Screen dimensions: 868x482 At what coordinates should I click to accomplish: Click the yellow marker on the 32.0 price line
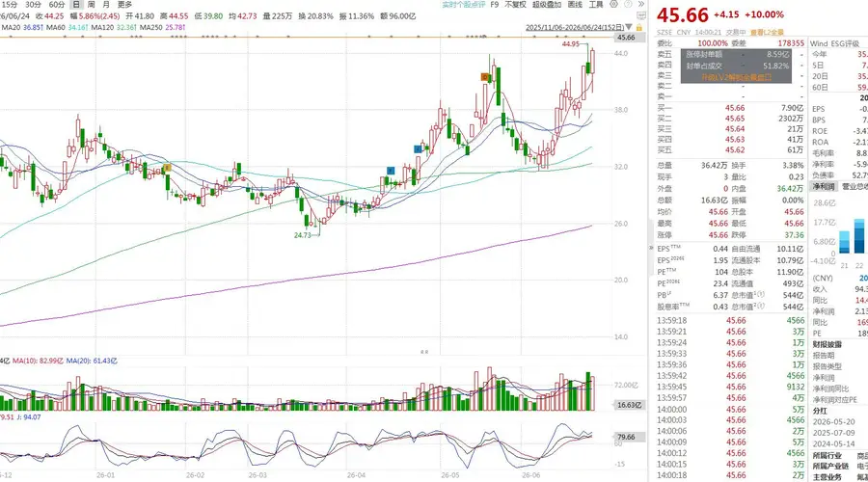[167, 168]
